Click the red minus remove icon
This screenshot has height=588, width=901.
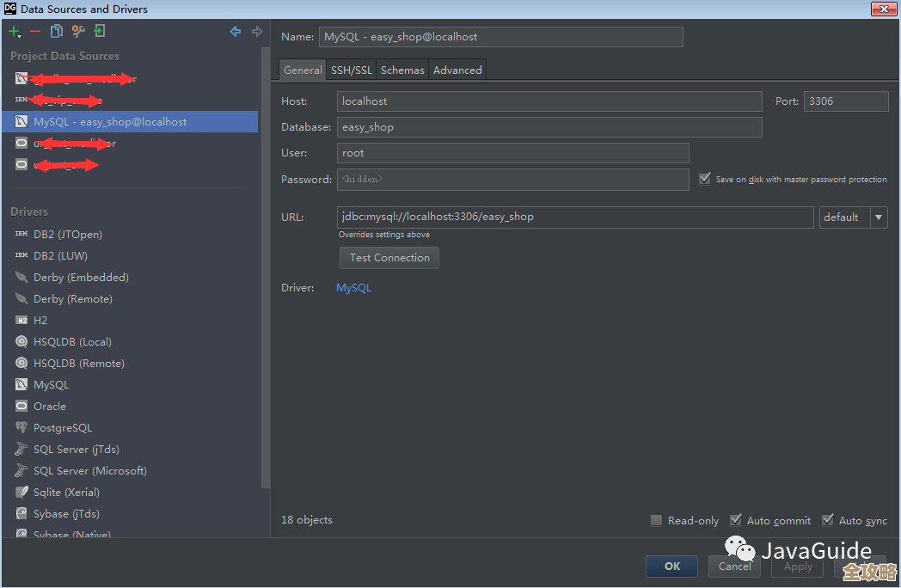35,32
